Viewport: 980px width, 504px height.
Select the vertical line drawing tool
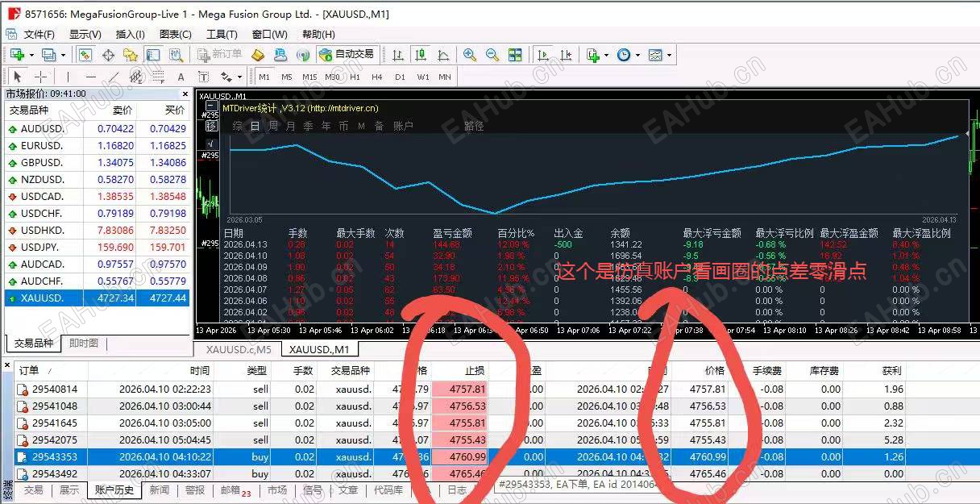(x=68, y=77)
